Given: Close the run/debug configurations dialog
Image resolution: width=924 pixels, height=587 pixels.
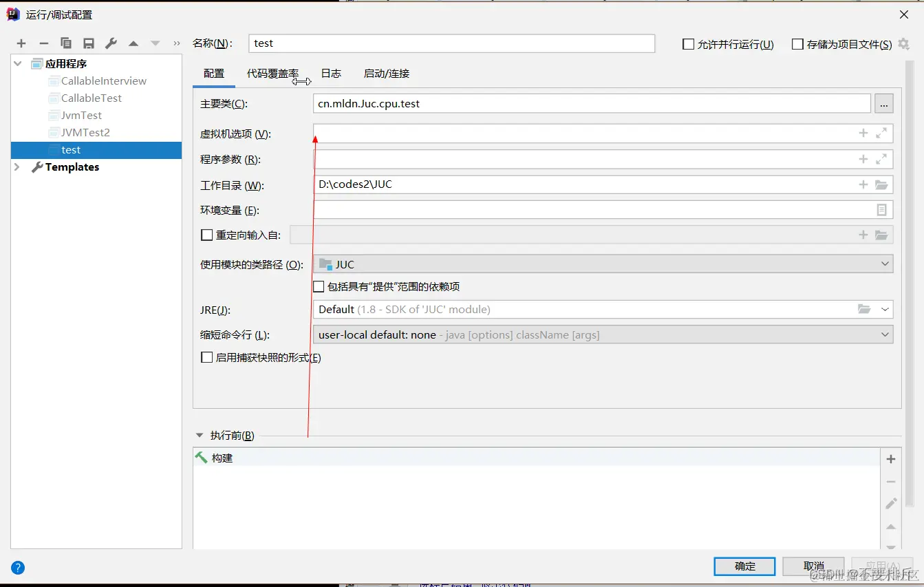Looking at the screenshot, I should (904, 14).
